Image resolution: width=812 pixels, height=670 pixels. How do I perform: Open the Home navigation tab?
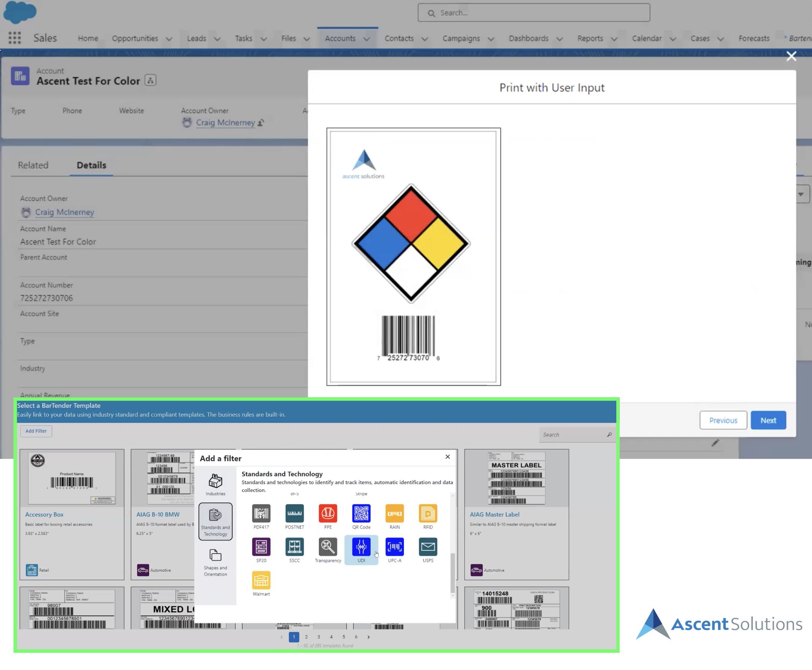[88, 38]
